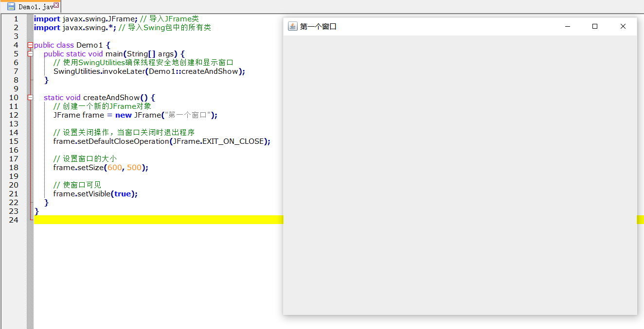Viewport: 644px width, 329px height.
Task: Collapse the main method fold marker
Action: [x=30, y=54]
